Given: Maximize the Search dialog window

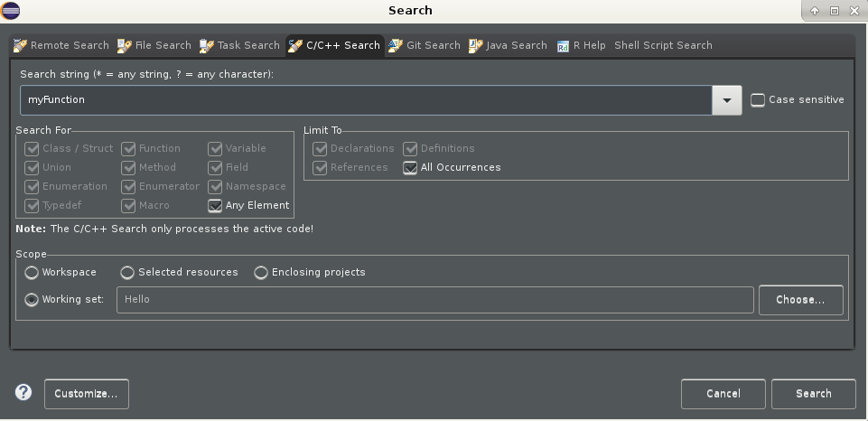Looking at the screenshot, I should [835, 11].
